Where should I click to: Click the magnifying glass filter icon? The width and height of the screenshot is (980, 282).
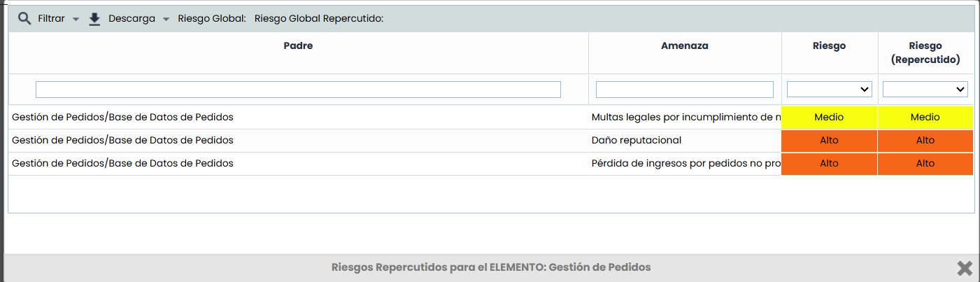(x=24, y=19)
